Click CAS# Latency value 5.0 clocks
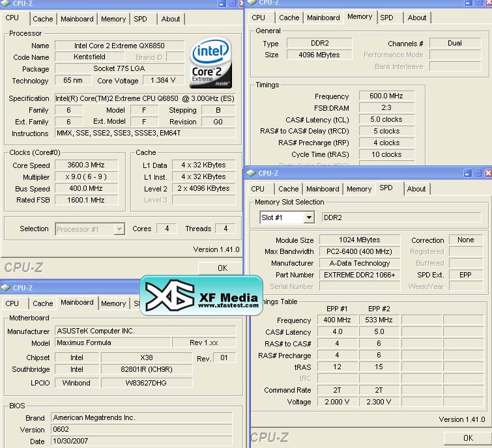This screenshot has height=448, width=492. tap(386, 119)
